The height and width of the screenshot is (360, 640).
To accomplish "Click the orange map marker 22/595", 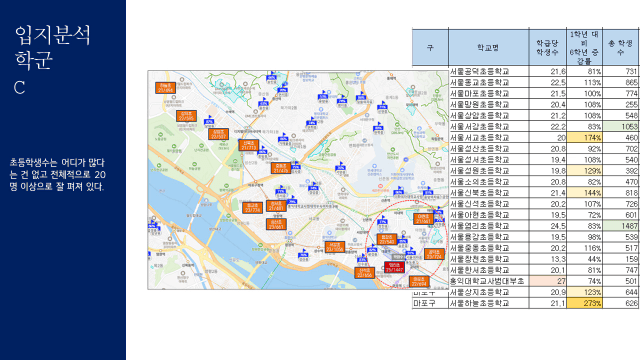I will click(x=187, y=116).
